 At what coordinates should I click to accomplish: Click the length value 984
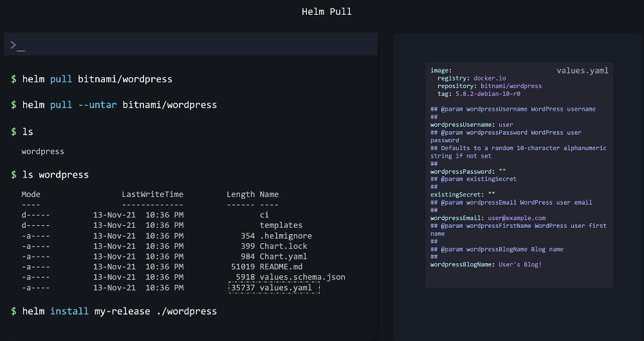click(248, 256)
